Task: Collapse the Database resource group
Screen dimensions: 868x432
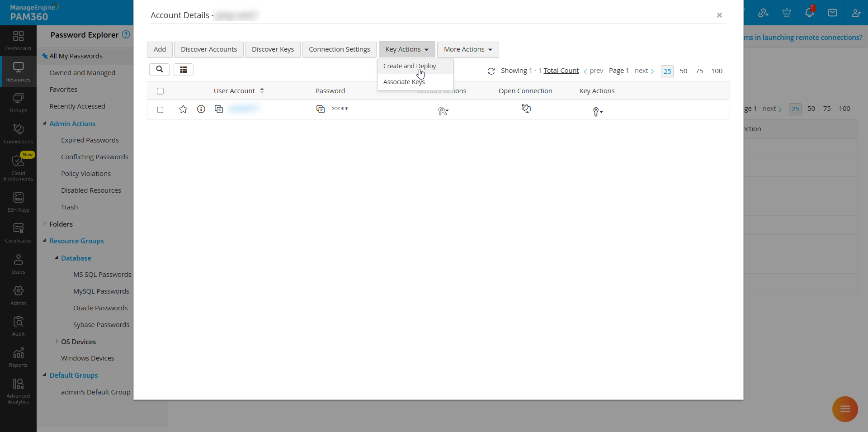Action: [56, 258]
